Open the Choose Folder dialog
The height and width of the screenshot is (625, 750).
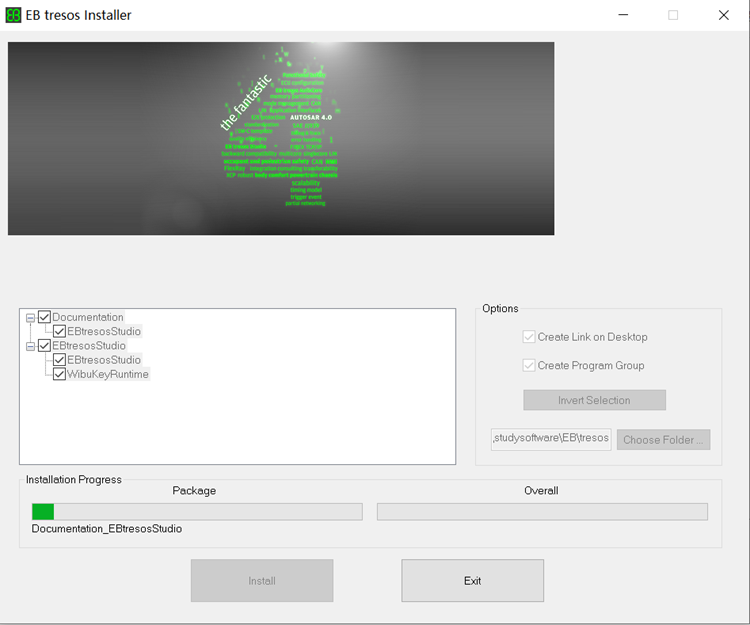point(663,440)
